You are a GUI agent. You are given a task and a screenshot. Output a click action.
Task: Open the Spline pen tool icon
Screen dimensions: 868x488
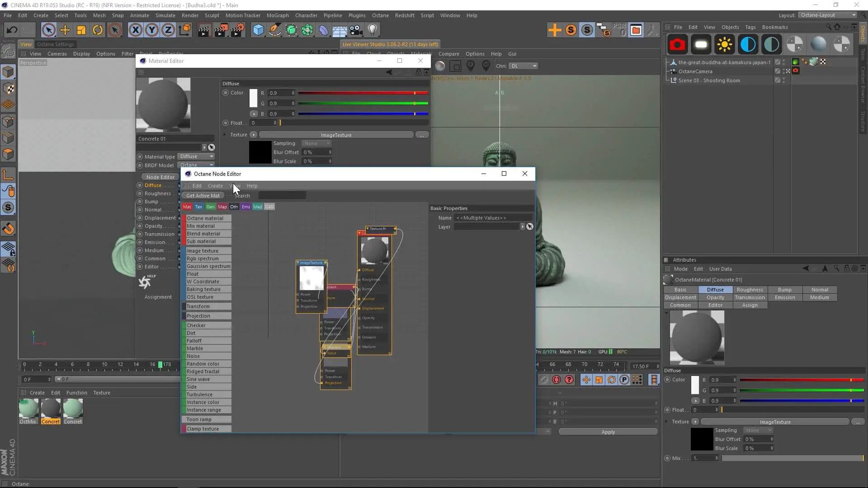274,30
